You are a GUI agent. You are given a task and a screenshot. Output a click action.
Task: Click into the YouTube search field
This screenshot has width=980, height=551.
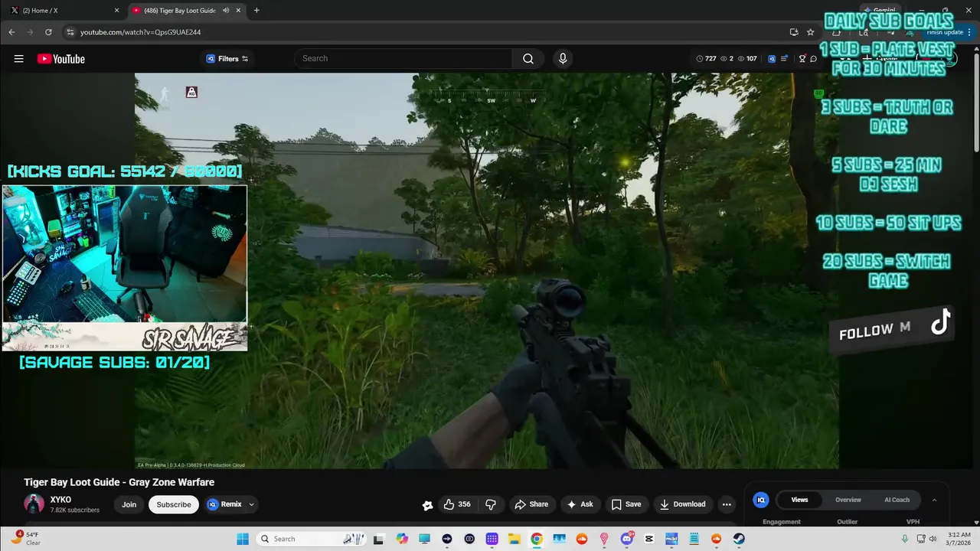pyautogui.click(x=404, y=59)
